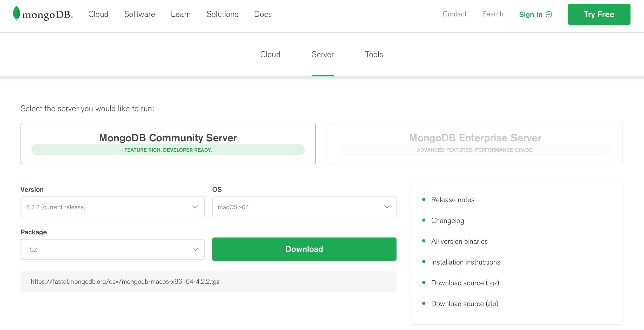This screenshot has width=644, height=330.
Task: Click 'FEATURE RICH. DEVELOPER READY.' banner
Action: (168, 150)
